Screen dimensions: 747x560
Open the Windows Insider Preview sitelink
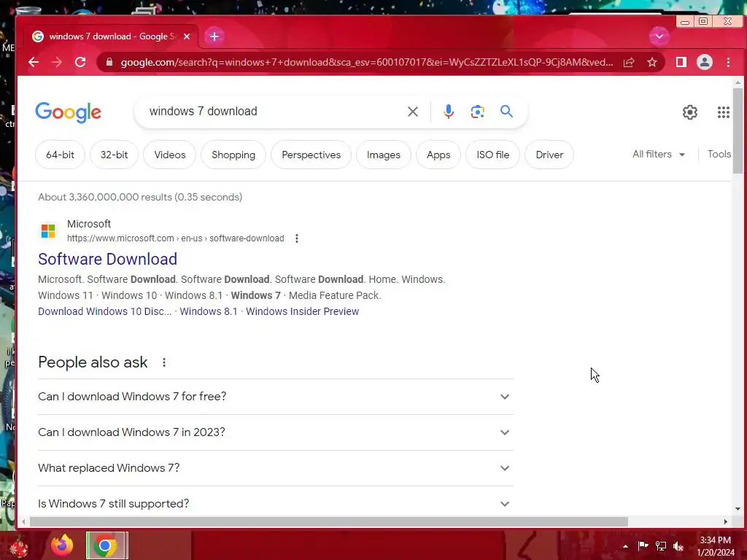(x=302, y=311)
